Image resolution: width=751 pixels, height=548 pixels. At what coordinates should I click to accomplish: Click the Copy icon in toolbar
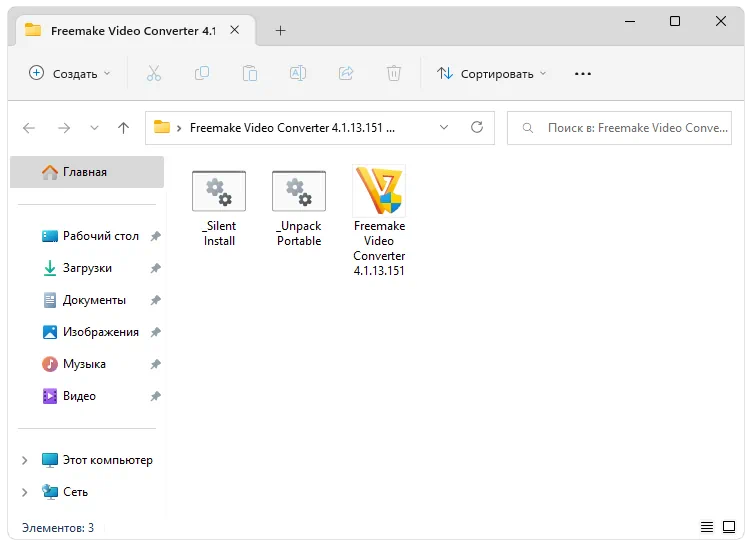(x=202, y=73)
